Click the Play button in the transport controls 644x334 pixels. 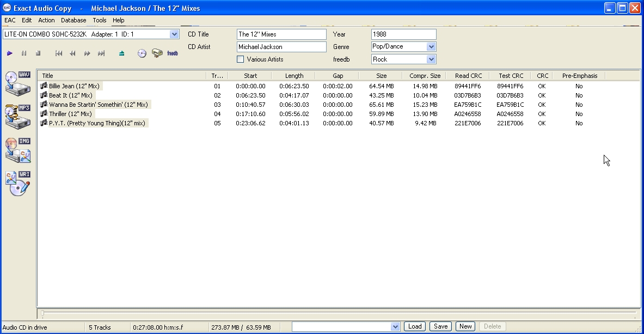[x=10, y=53]
